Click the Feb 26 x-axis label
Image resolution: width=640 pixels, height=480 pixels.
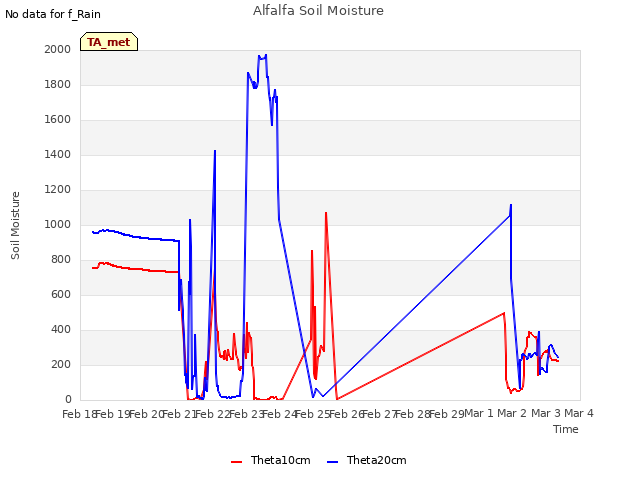346,414
